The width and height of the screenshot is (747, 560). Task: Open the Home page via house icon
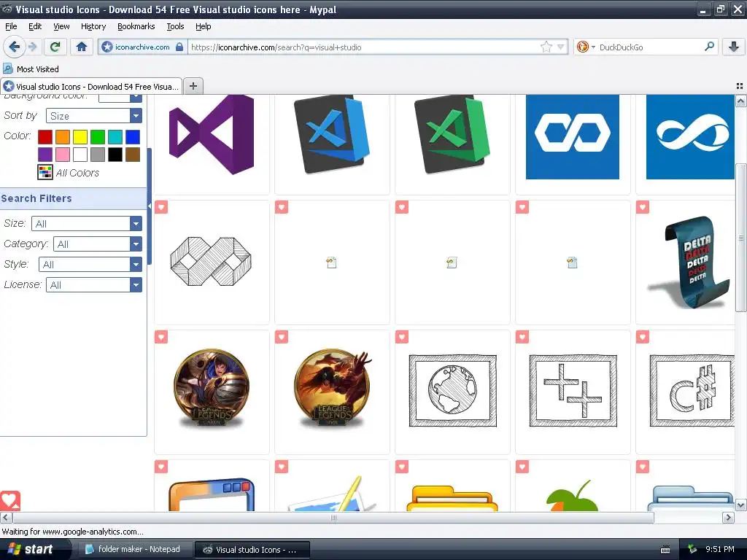click(x=82, y=47)
